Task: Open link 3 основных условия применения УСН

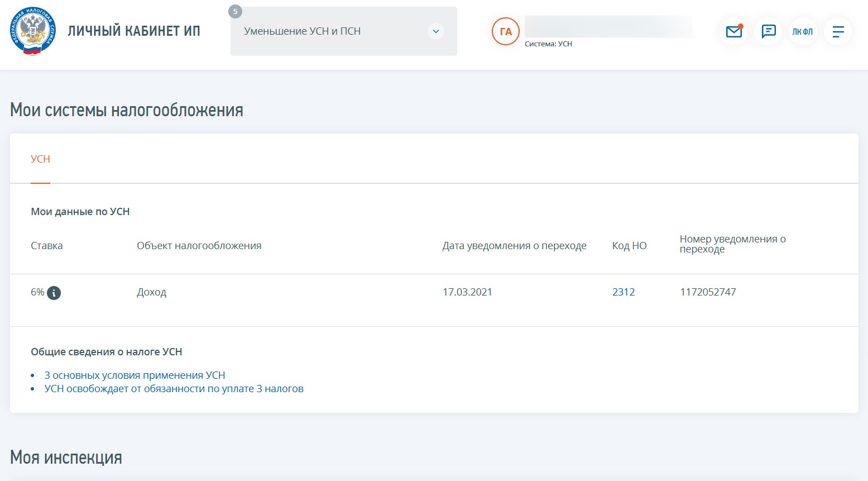Action: tap(135, 375)
